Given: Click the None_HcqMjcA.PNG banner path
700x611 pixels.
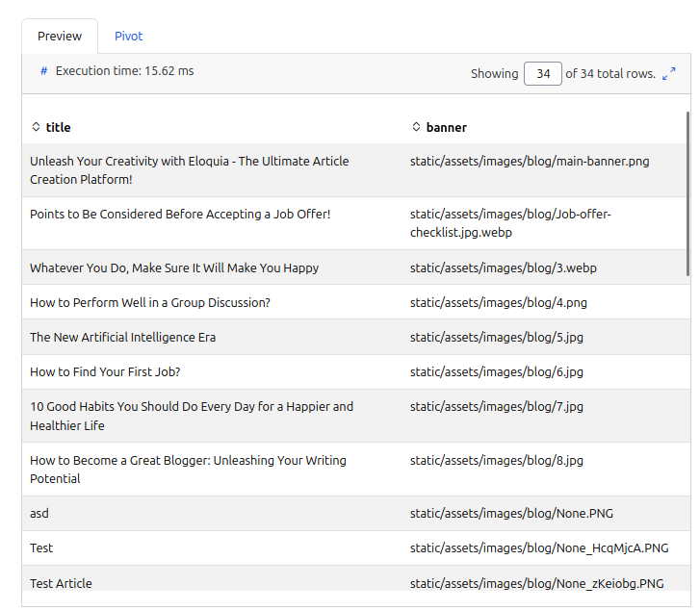Looking at the screenshot, I should tap(539, 548).
